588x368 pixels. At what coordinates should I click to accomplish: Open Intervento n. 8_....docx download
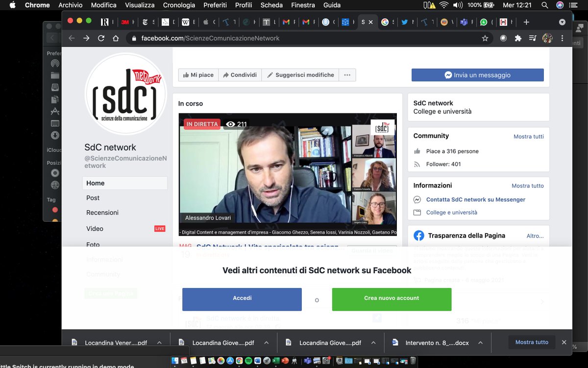point(431,343)
